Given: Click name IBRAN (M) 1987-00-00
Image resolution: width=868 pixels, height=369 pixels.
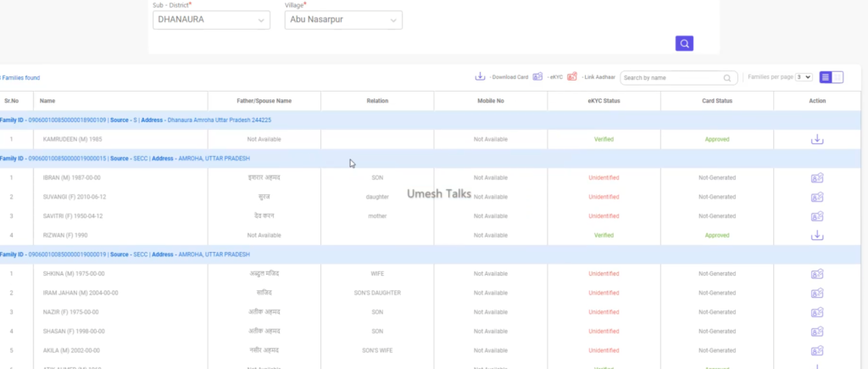Looking at the screenshot, I should 71,178.
